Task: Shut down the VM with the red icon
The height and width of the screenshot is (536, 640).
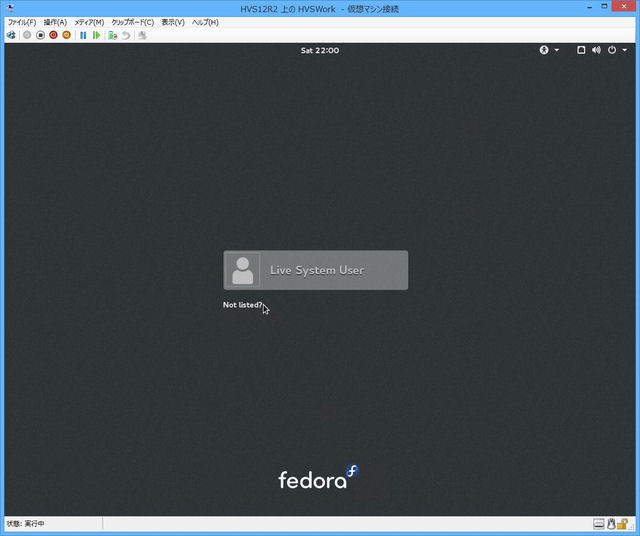Action: pyautogui.click(x=53, y=36)
